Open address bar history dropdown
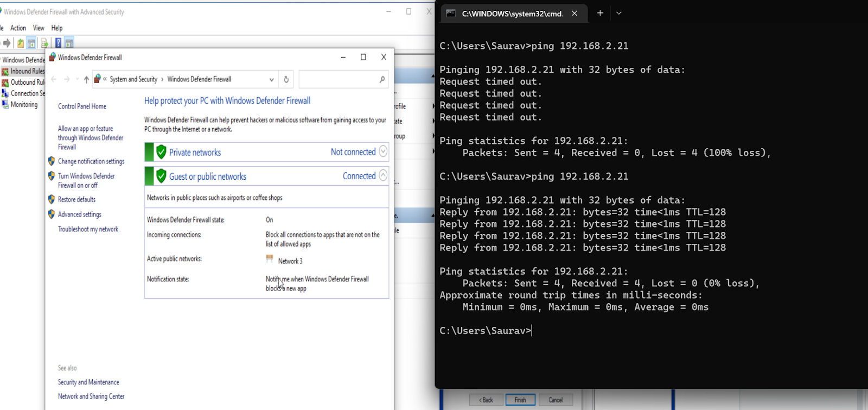868x410 pixels. 271,79
